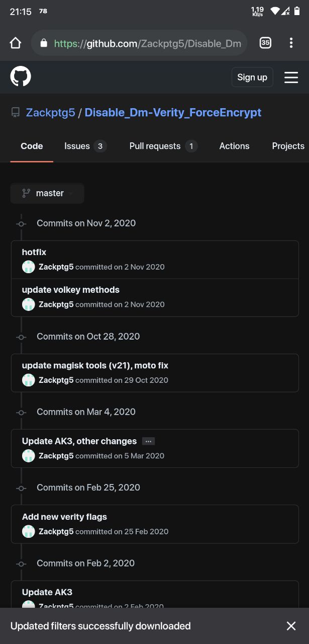The height and width of the screenshot is (644, 309).
Task: Click the repository icon beside Zackptg5
Action: coord(16,113)
